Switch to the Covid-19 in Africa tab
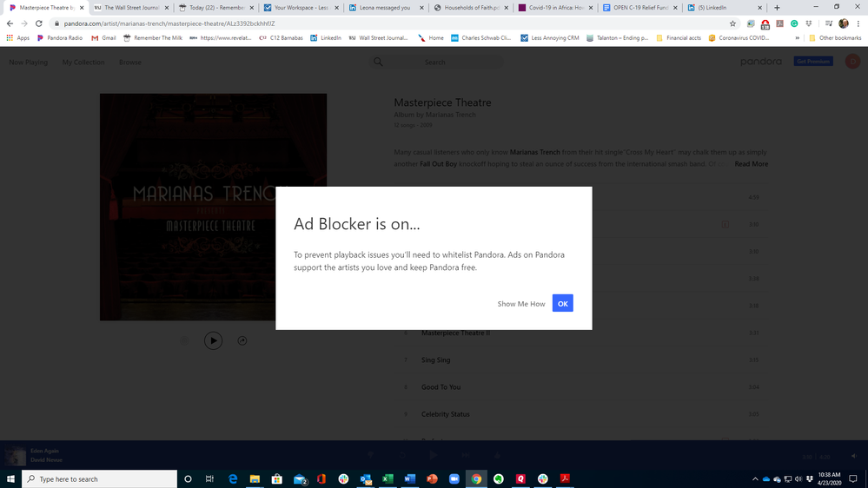The height and width of the screenshot is (488, 868). [x=555, y=8]
